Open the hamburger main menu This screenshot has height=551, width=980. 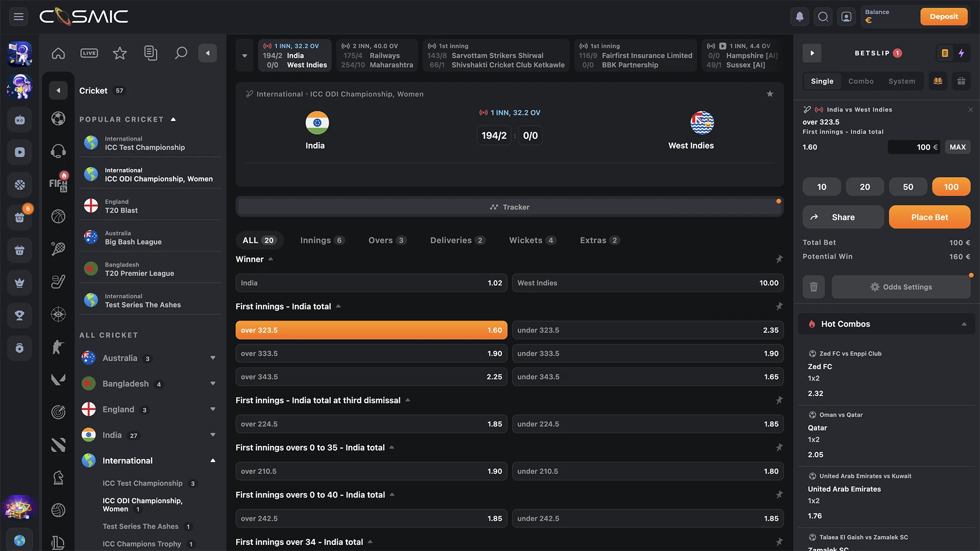[x=19, y=17]
